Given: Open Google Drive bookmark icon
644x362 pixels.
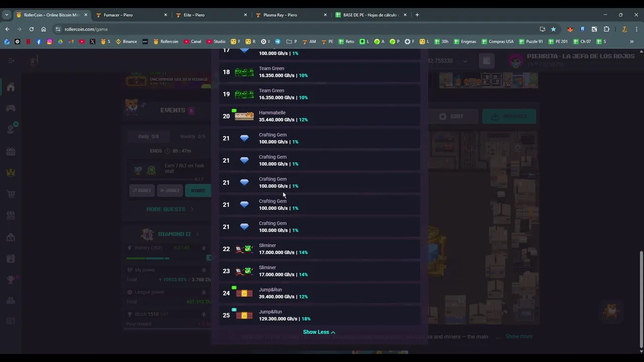Looking at the screenshot, I should click(x=60, y=42).
